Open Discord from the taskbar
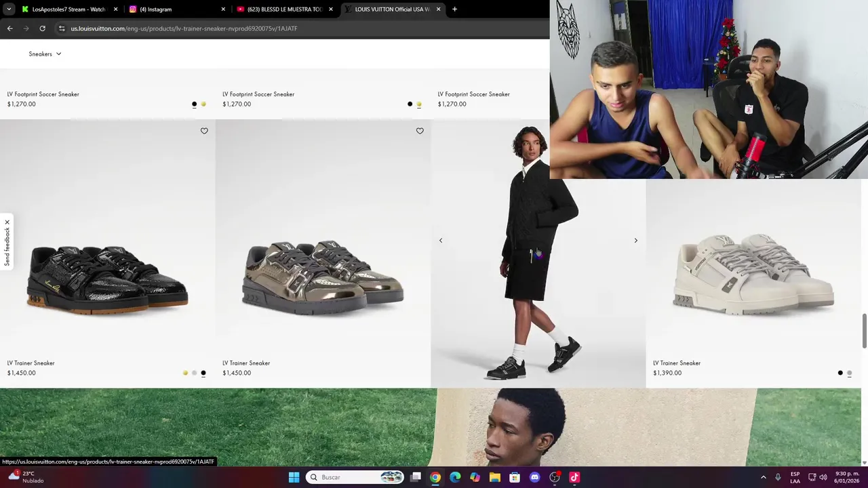The width and height of the screenshot is (868, 488). point(534,477)
